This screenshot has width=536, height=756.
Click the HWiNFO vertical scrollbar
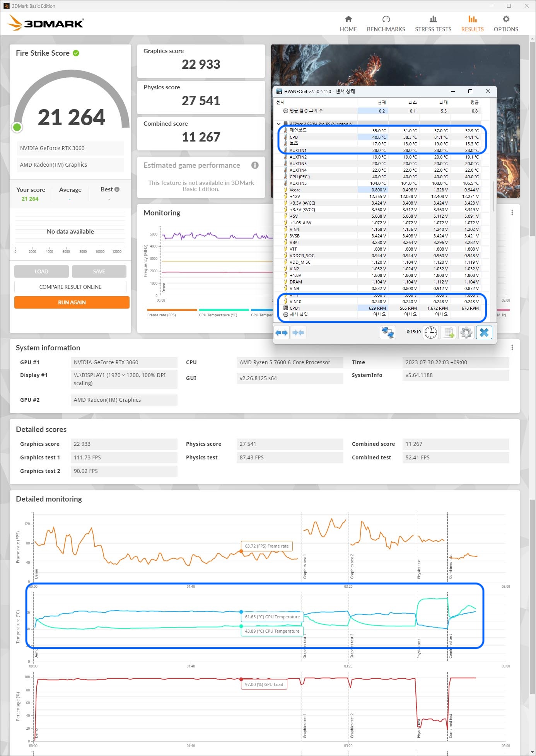[493, 196]
